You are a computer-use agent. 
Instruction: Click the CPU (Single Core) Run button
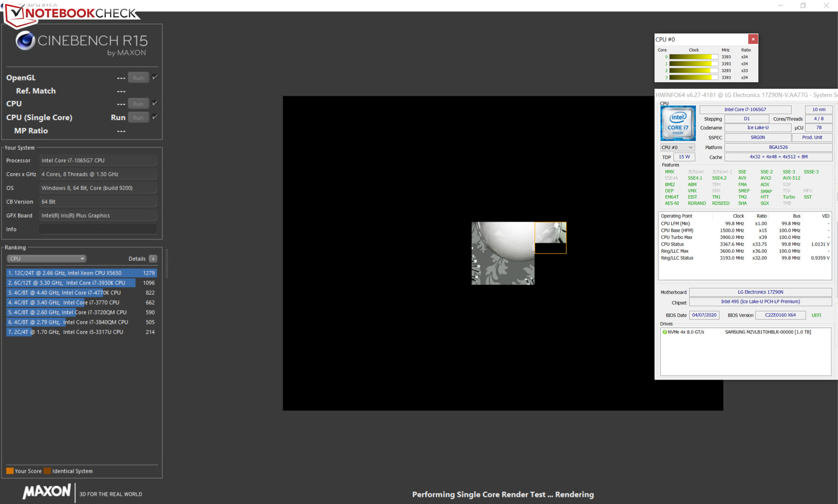click(x=138, y=117)
